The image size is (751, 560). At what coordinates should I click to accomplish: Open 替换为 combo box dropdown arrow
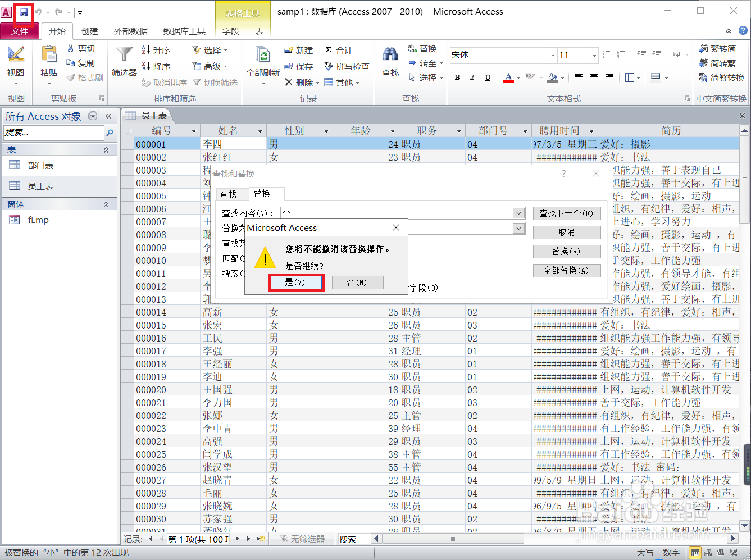coord(519,228)
